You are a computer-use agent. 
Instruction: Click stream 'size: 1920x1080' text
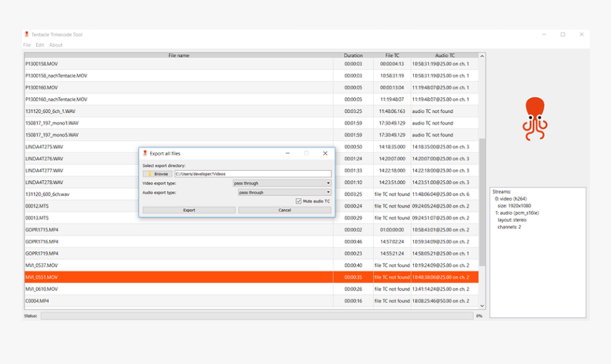[514, 206]
